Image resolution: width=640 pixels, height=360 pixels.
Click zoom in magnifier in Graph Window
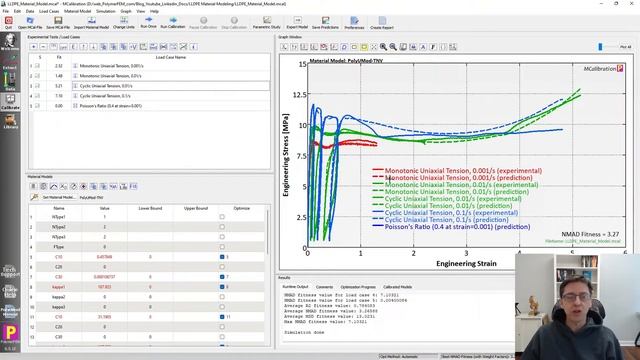click(383, 47)
